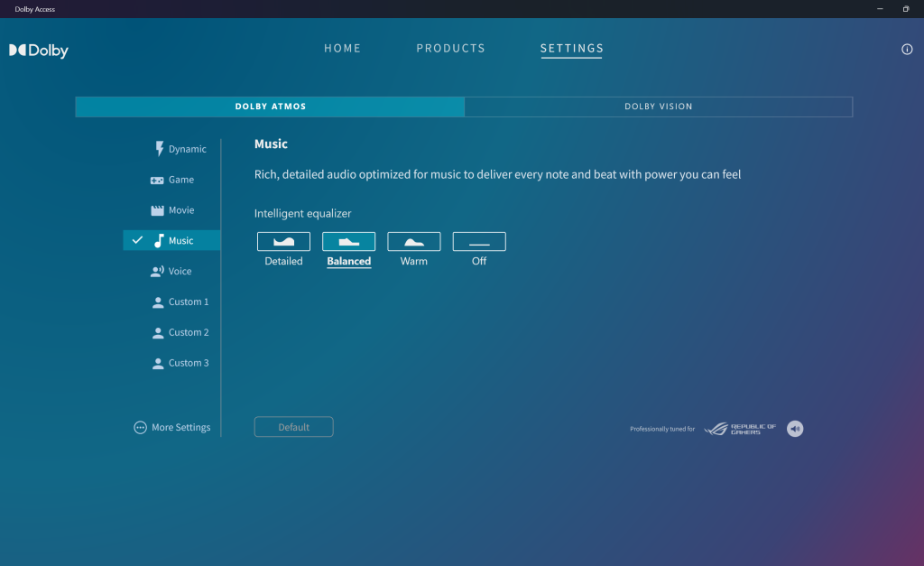Open Custom 1 profile person icon
The image size is (924, 566).
tap(158, 302)
